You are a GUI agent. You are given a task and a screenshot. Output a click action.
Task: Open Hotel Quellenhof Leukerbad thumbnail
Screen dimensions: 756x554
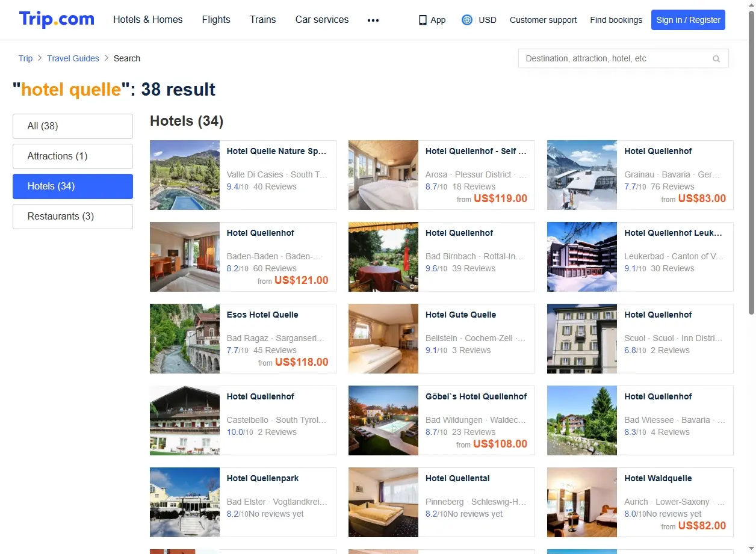[x=582, y=257]
